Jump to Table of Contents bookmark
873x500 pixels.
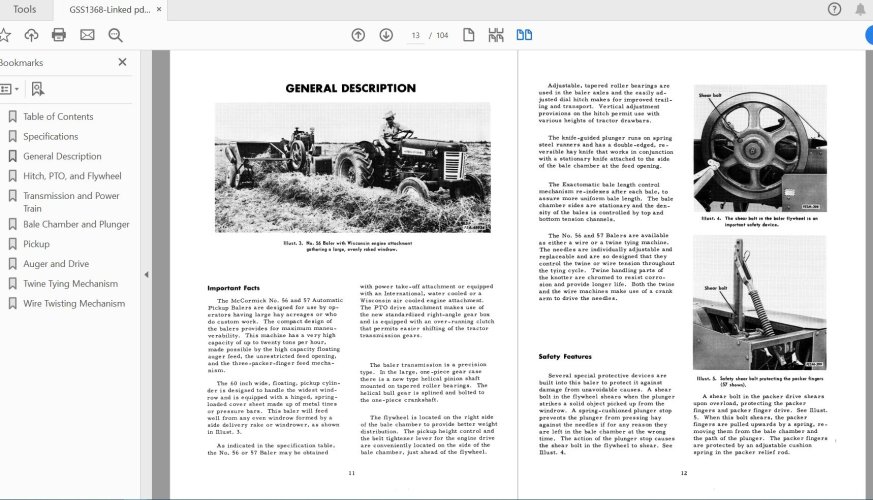coord(58,116)
